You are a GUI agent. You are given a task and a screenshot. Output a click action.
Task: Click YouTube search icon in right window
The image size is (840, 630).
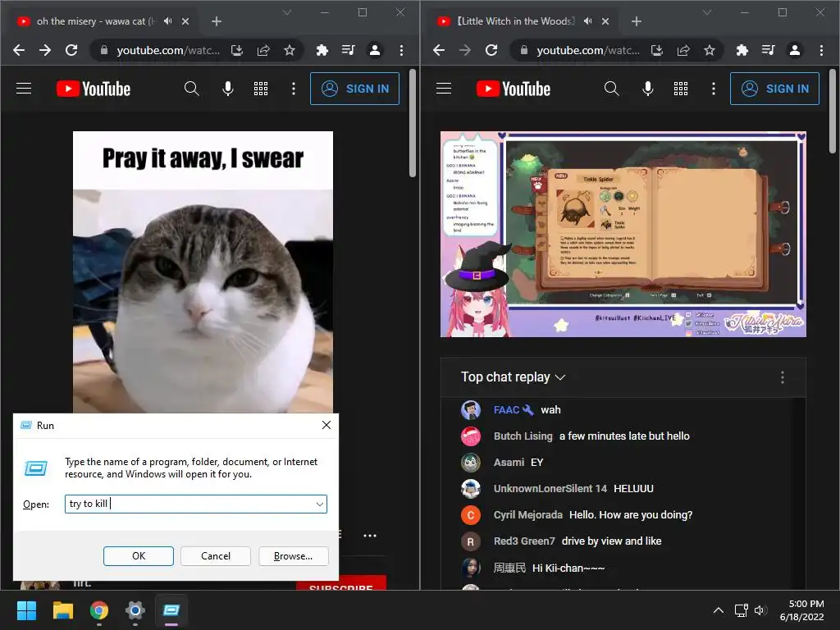pos(611,89)
